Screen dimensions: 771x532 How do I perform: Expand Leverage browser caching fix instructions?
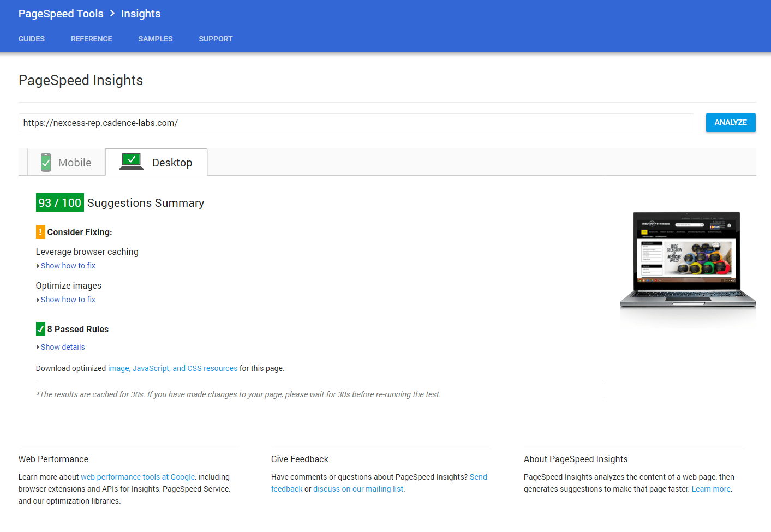tap(66, 266)
